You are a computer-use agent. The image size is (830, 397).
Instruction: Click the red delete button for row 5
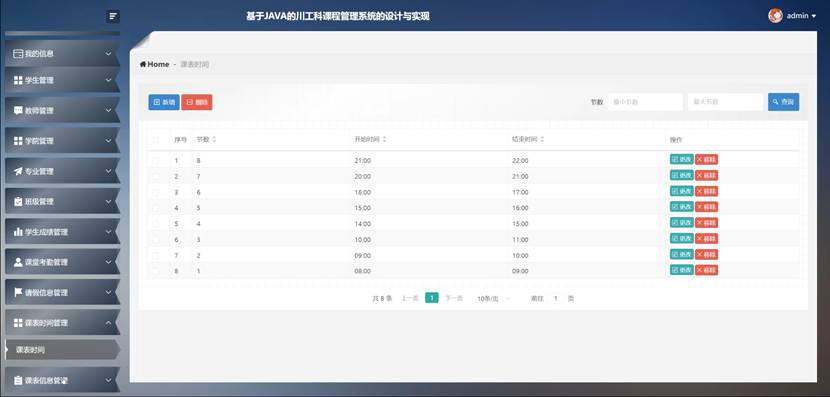707,223
